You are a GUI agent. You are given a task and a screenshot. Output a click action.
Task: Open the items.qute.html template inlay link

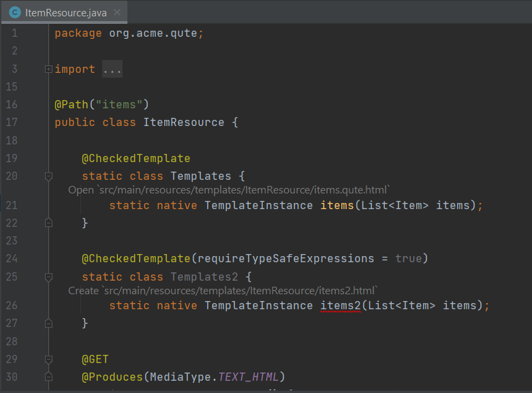[229, 190]
